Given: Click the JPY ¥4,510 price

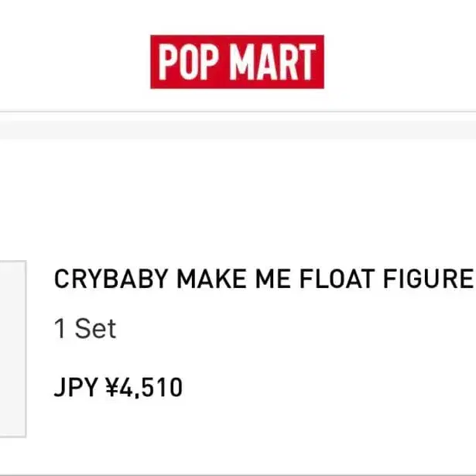Looking at the screenshot, I should pos(118,387).
